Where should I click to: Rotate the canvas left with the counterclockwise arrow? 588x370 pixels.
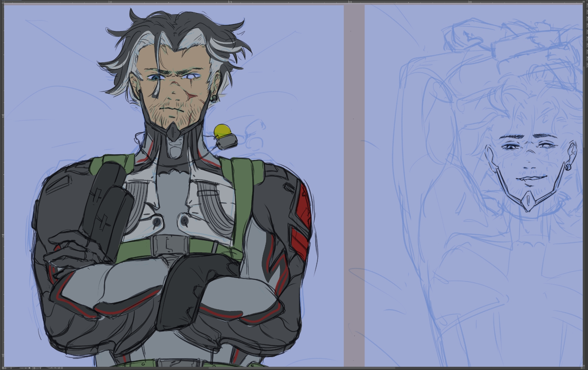[51, 368]
